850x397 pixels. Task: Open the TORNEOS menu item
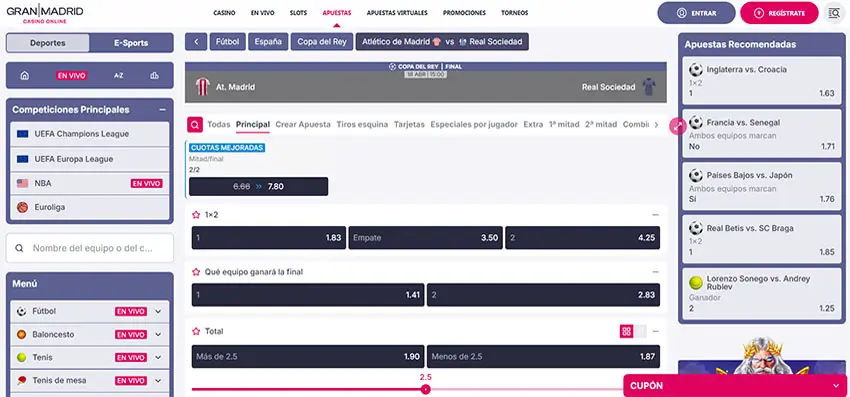(514, 13)
